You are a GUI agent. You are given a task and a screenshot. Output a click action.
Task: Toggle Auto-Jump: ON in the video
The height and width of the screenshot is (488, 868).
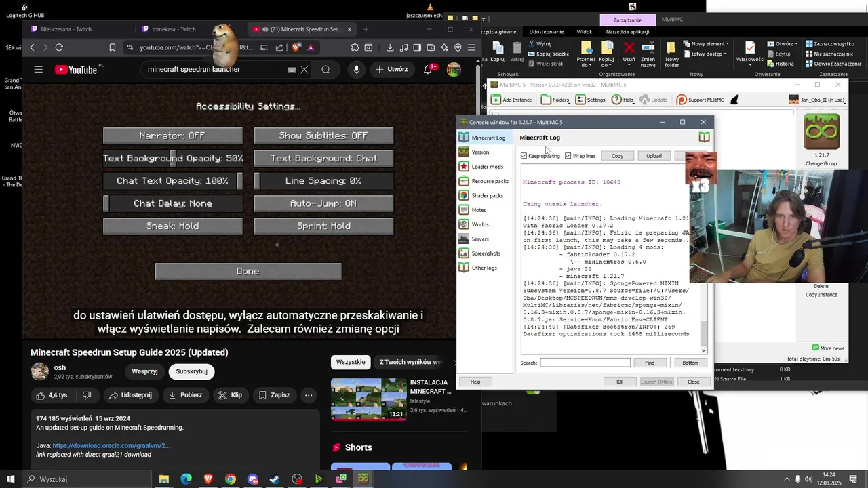pos(323,203)
